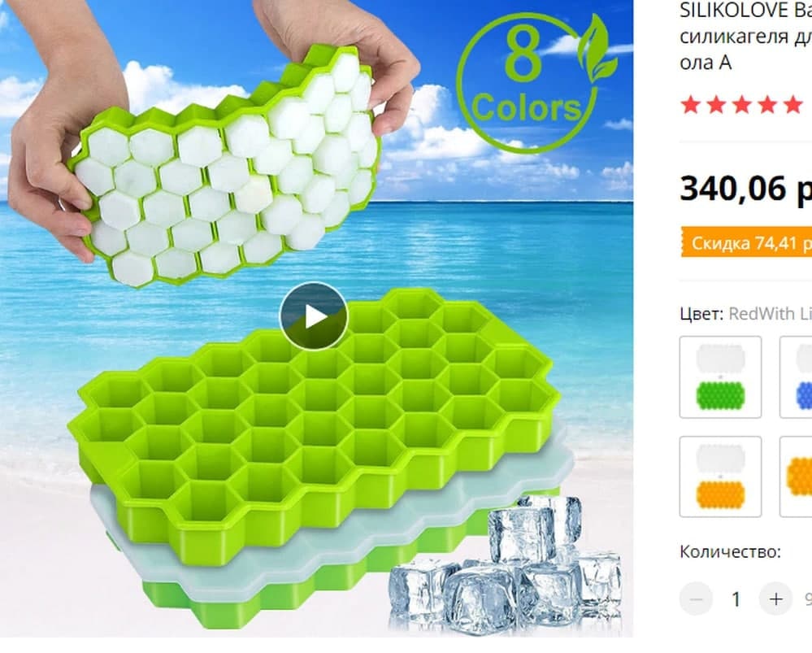Click the orange Скидка discount badge
The width and height of the screenshot is (812, 653).
746,242
